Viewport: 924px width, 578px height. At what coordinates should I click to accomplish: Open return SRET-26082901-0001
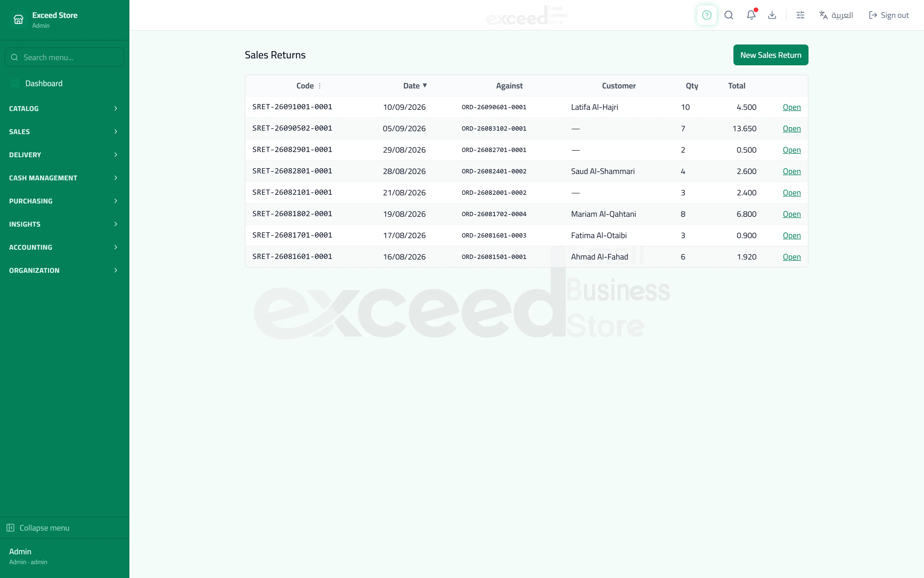click(791, 150)
